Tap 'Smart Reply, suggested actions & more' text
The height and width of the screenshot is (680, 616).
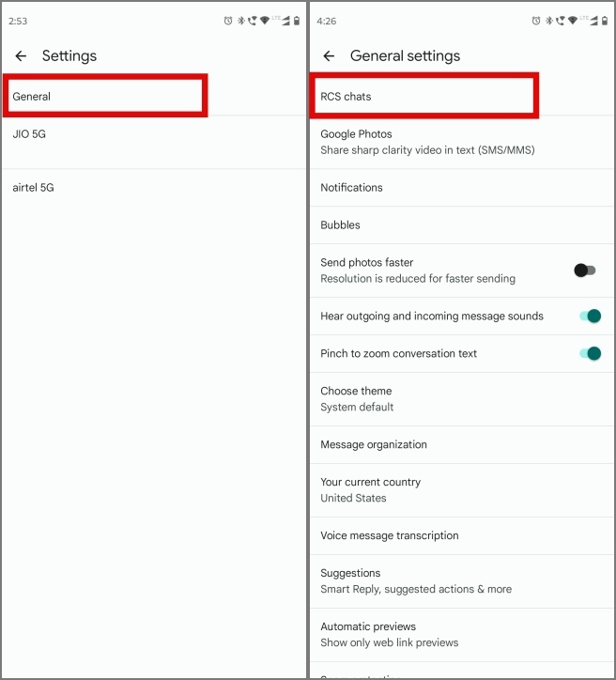coord(416,589)
